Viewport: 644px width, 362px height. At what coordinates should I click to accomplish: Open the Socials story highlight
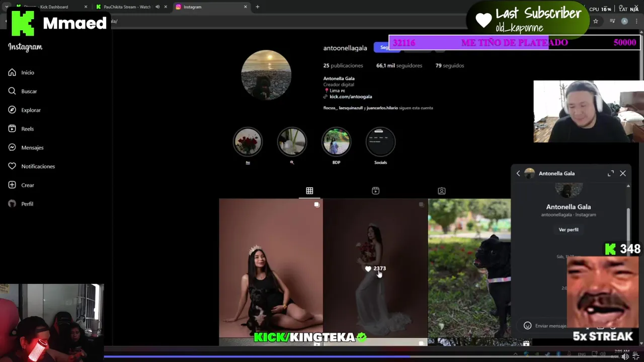point(380,142)
